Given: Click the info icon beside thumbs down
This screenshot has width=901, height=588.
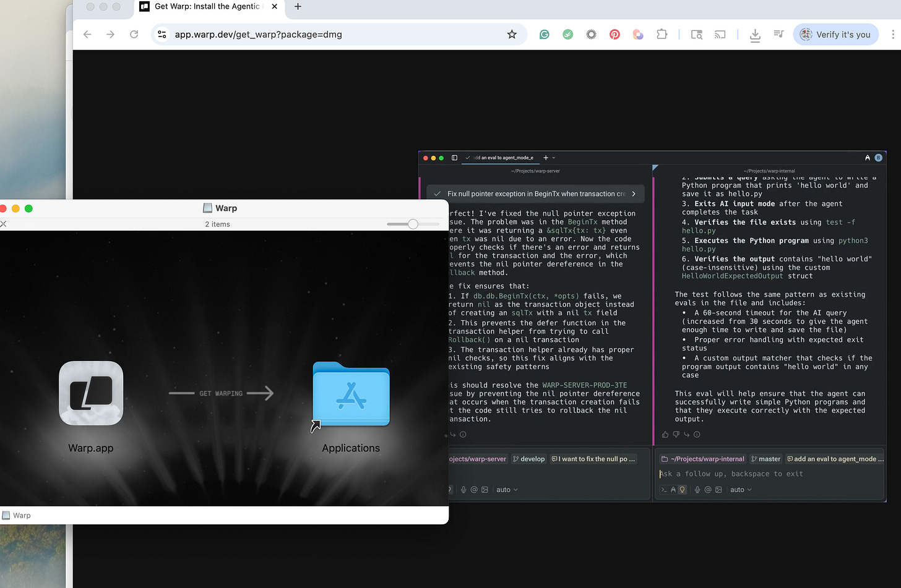Looking at the screenshot, I should point(697,434).
